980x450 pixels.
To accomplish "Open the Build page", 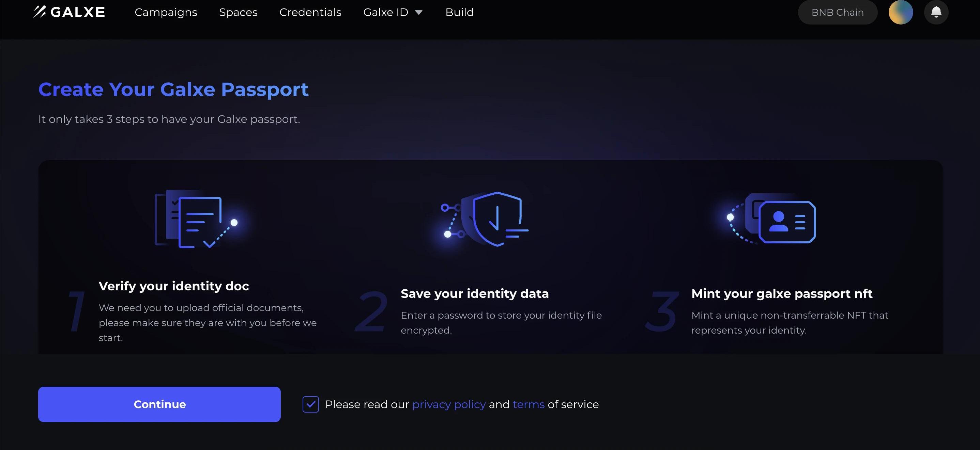I will (x=460, y=12).
